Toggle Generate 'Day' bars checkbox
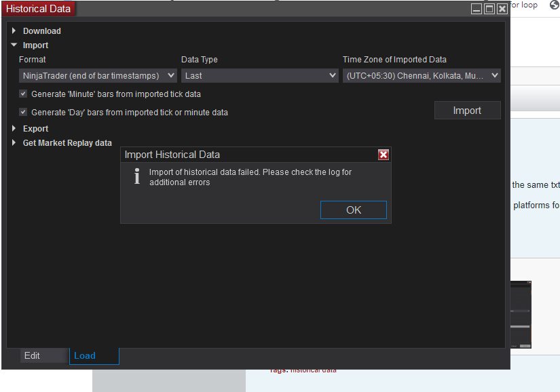This screenshot has width=560, height=392. pos(23,112)
